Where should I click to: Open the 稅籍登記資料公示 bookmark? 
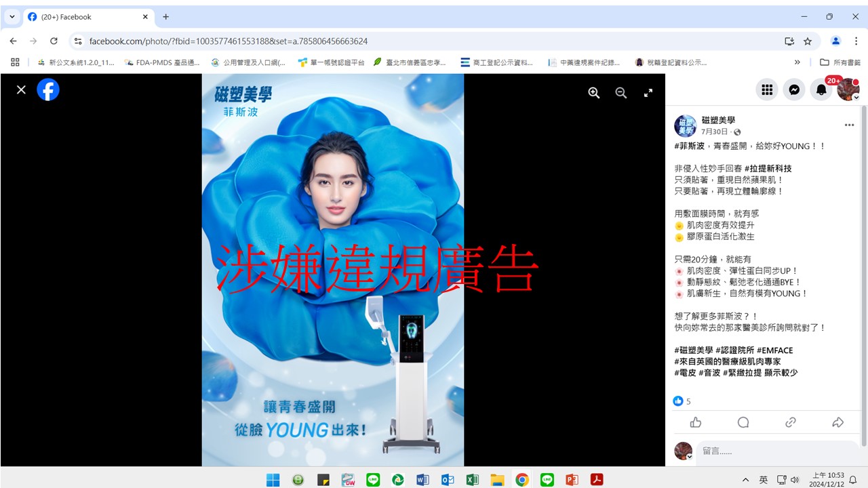click(x=671, y=62)
